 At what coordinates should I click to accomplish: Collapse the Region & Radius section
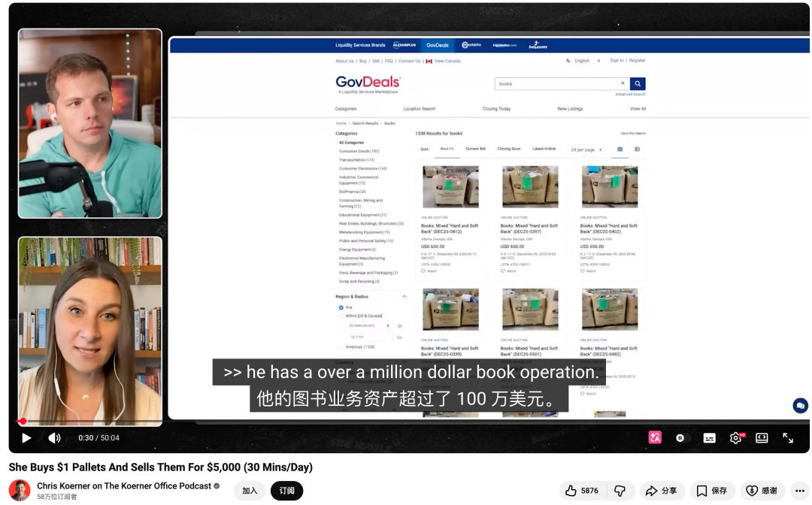pos(404,297)
